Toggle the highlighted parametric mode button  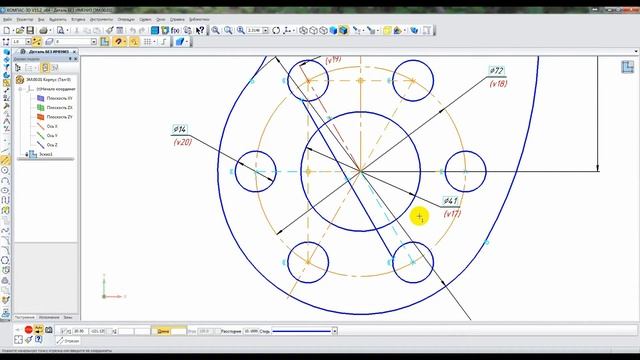click(134, 42)
